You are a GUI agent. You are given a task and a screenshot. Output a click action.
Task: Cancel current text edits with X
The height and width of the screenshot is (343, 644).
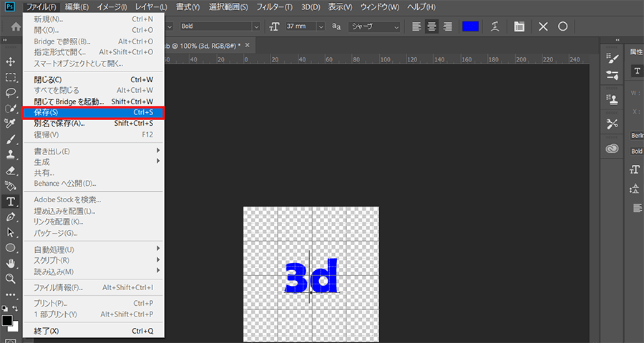tap(543, 26)
